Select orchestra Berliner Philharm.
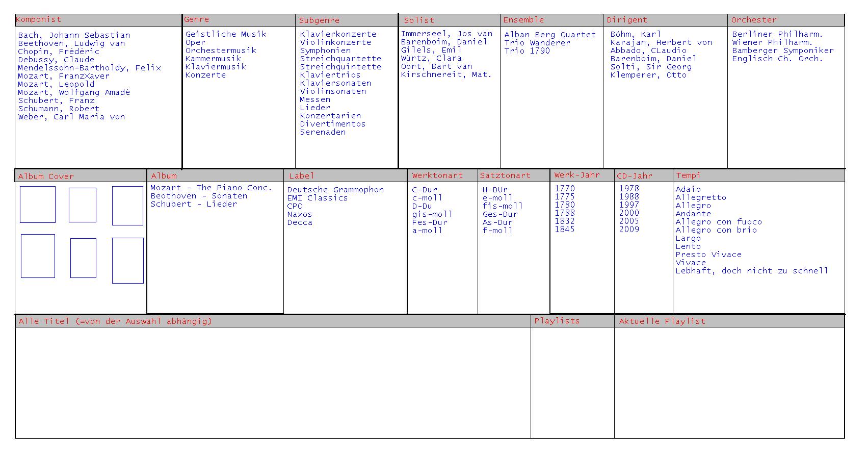The image size is (868, 456). tap(777, 34)
